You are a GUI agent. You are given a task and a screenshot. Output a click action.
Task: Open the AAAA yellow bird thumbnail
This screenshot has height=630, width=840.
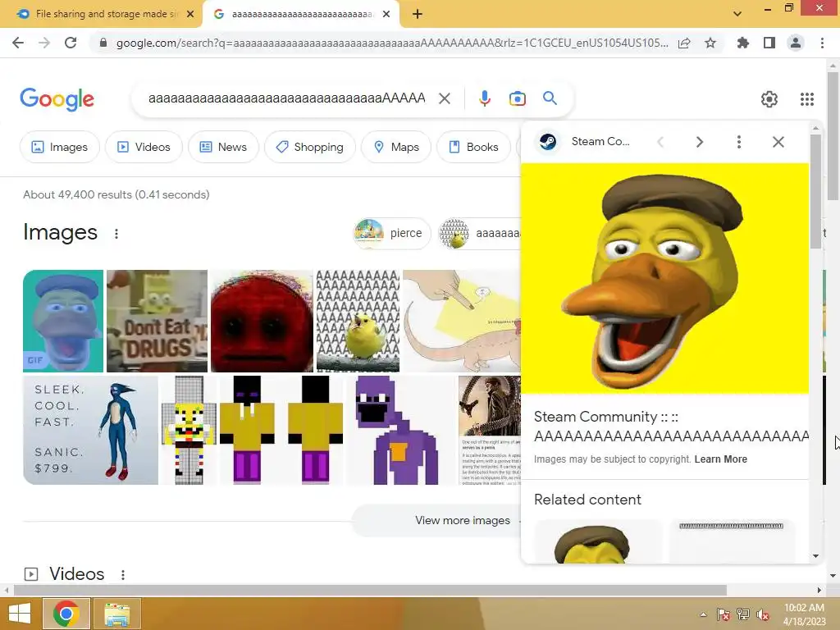(x=358, y=321)
